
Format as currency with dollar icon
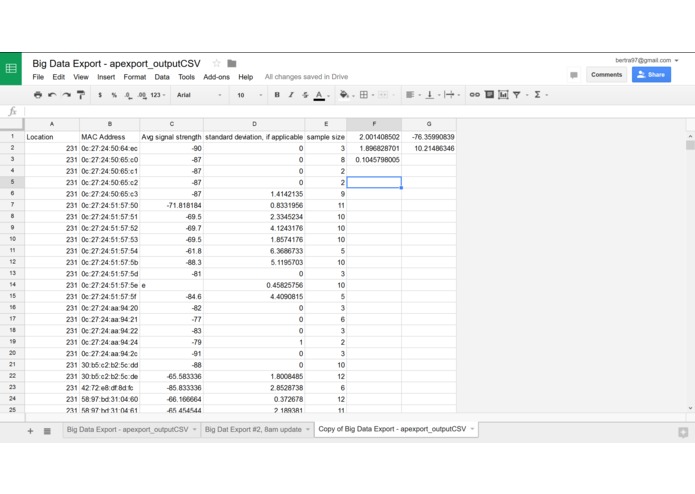click(100, 95)
